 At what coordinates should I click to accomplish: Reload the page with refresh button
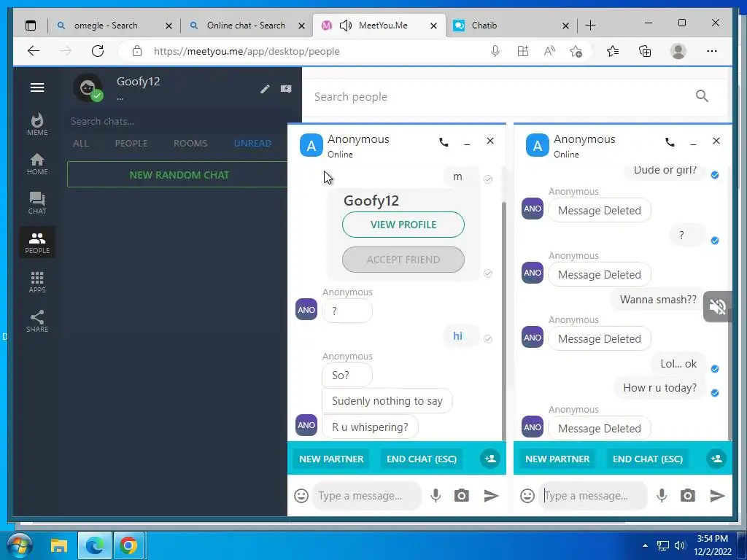[x=98, y=51]
